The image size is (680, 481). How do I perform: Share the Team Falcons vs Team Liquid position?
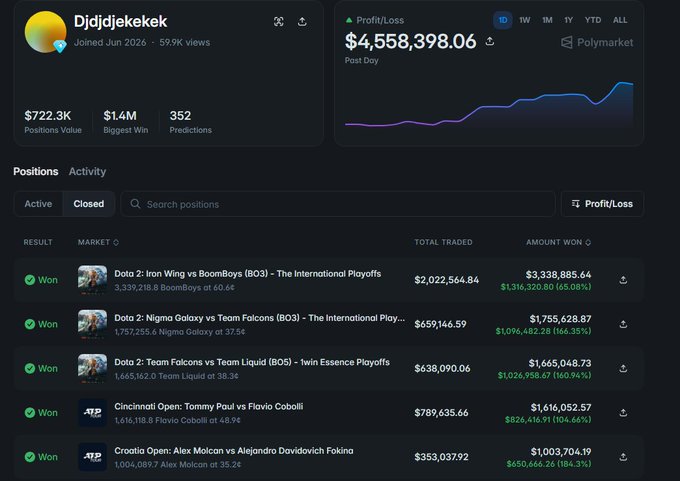[x=623, y=369]
